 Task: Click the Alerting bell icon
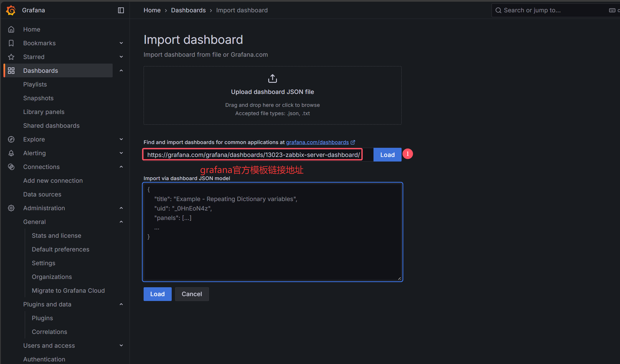[11, 153]
